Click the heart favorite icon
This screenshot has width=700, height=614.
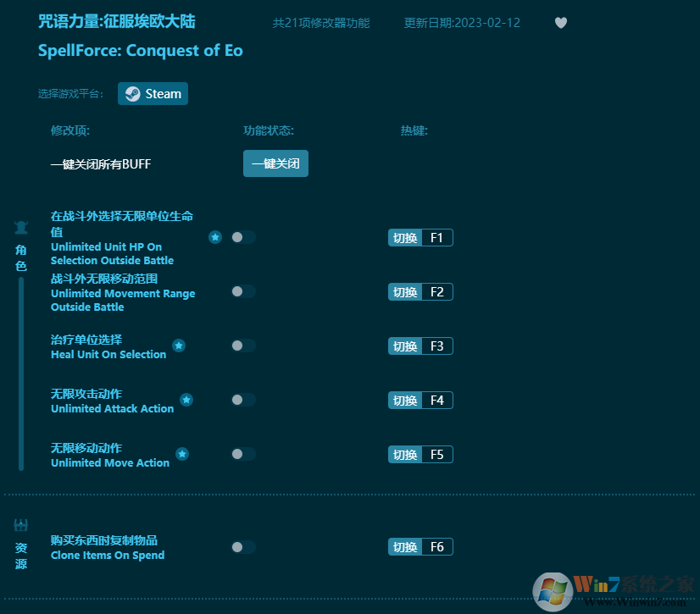tap(561, 22)
